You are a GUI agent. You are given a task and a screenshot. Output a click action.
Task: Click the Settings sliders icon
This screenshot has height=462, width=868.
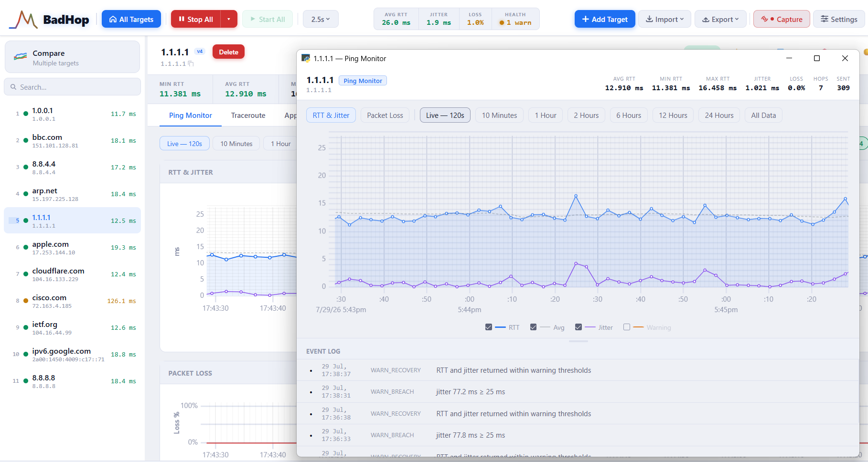[x=825, y=19]
